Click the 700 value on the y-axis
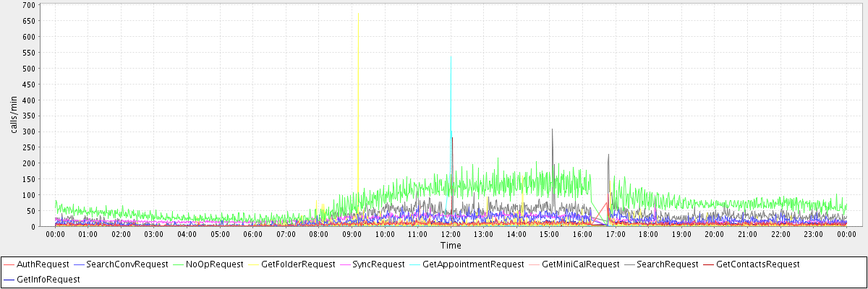 [x=30, y=5]
